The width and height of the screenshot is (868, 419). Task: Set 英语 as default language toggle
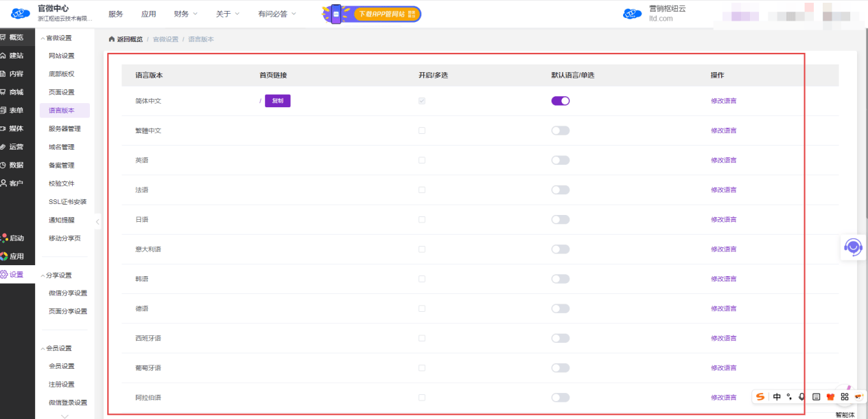pyautogui.click(x=560, y=160)
